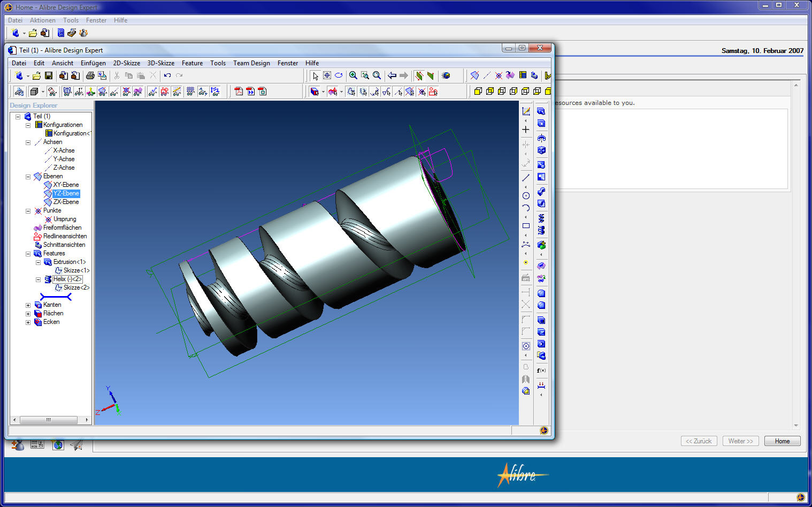
Task: Click the date "Samstag, 10. Februar 2007"
Action: pyautogui.click(x=762, y=51)
